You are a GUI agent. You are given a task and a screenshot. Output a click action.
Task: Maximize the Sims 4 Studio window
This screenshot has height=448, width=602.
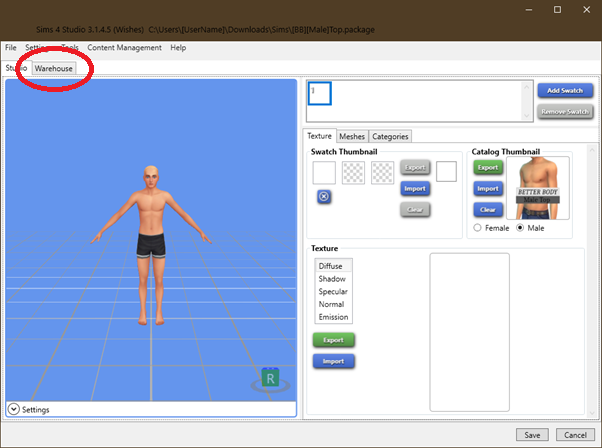pos(557,10)
